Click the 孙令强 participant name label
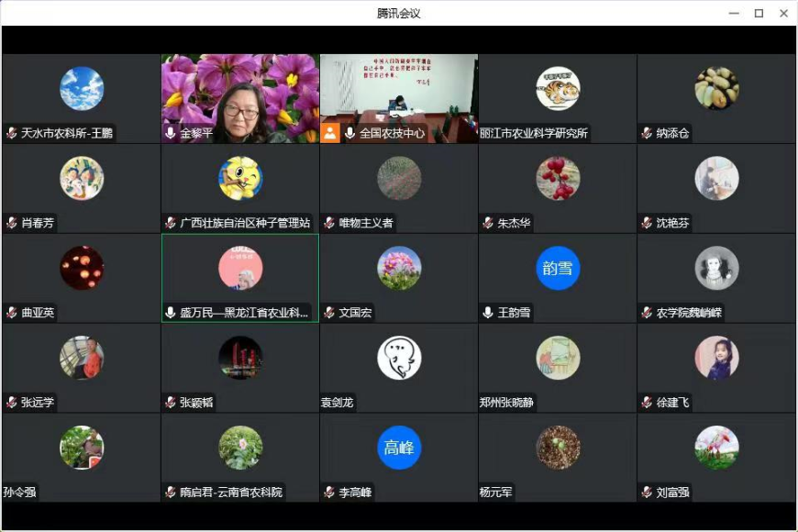The height and width of the screenshot is (532, 798). [19, 493]
